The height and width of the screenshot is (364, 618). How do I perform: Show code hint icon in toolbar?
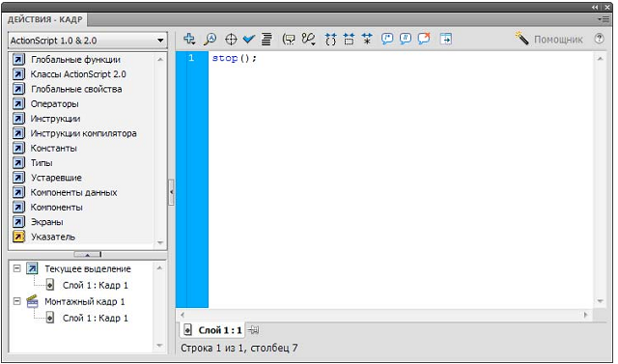click(x=289, y=39)
